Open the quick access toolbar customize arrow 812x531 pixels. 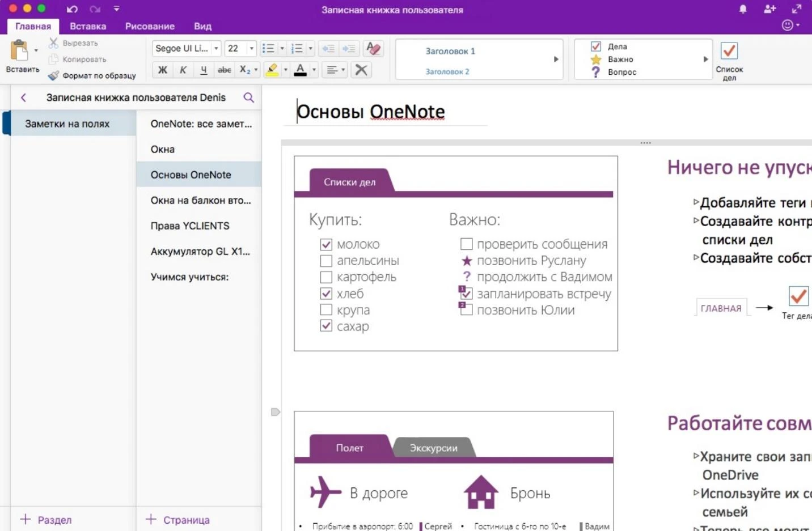click(116, 9)
